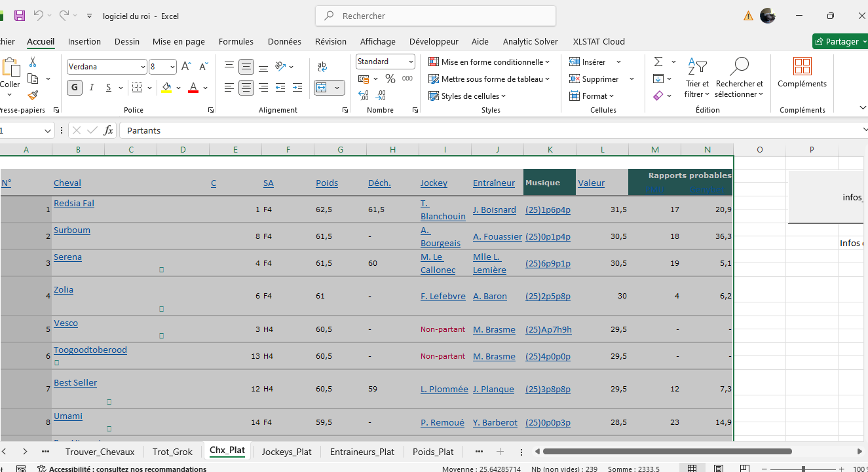Screen dimensions: 868x472
Task: Click the yellow fill color swatch
Action: (166, 87)
